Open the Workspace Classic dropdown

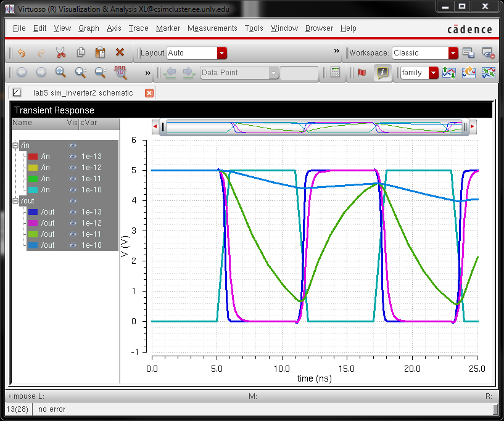[x=453, y=53]
